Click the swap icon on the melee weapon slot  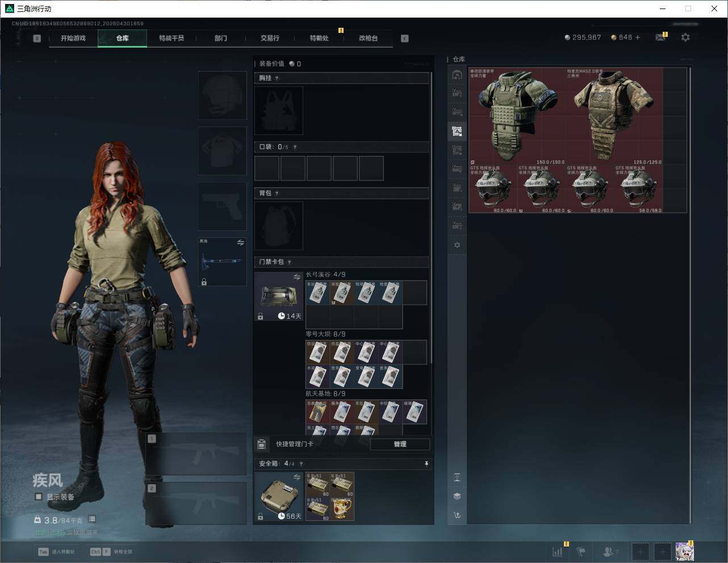240,243
